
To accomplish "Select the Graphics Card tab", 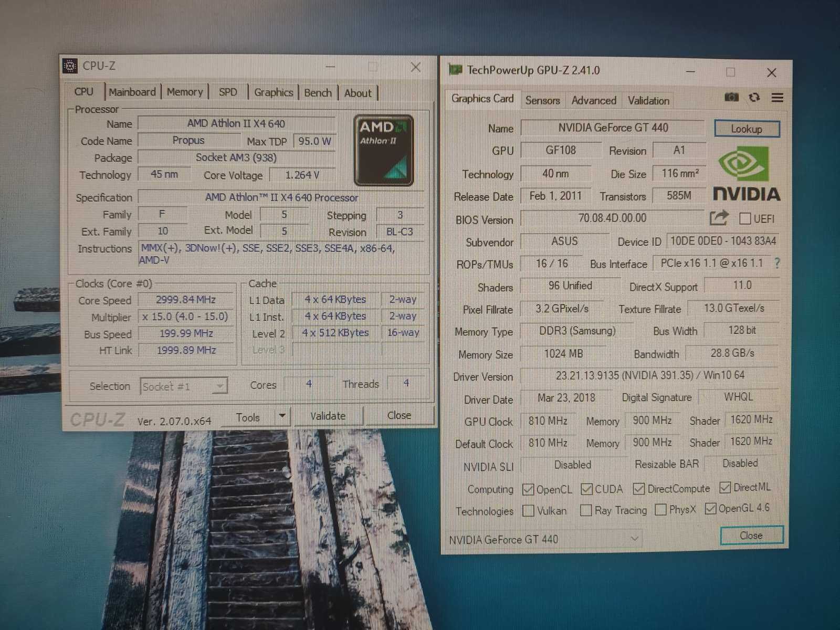I will click(x=482, y=99).
